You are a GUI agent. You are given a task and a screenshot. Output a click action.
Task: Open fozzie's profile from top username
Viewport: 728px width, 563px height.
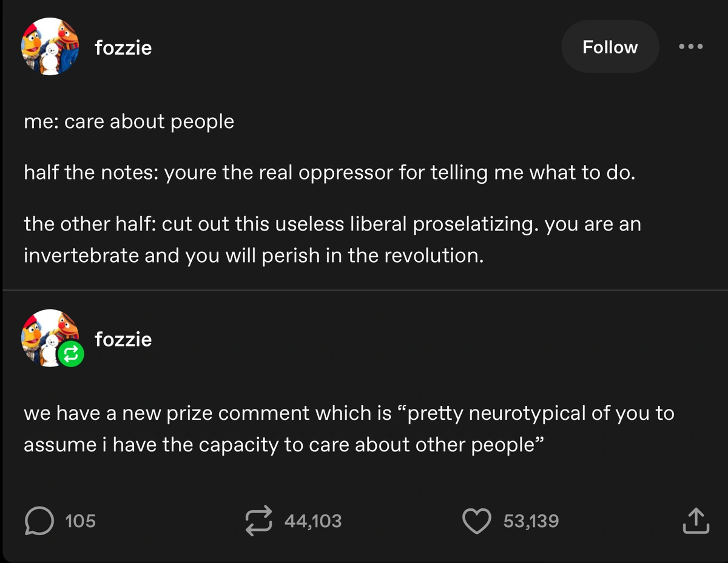[123, 47]
